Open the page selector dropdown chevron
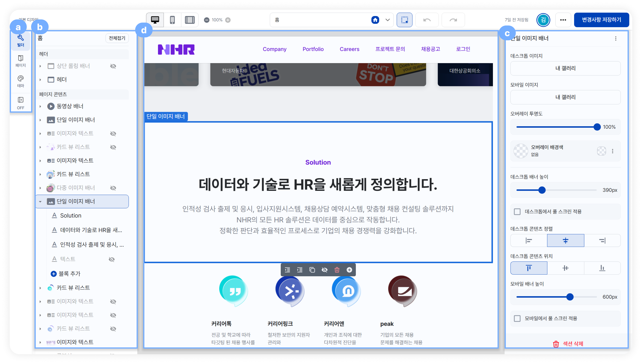Viewport: 642px width, 364px height. tap(387, 20)
